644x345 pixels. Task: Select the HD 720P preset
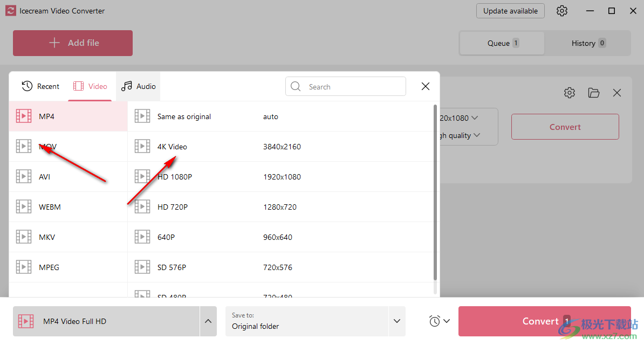(x=280, y=206)
